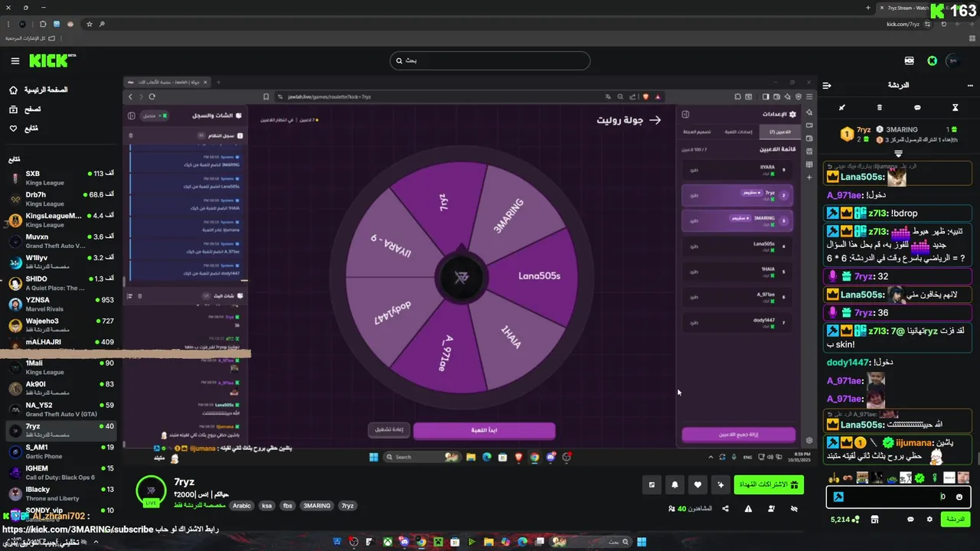The image size is (980, 551).
Task: Toggle the crossed-eye hide icon under stream
Action: [794, 509]
